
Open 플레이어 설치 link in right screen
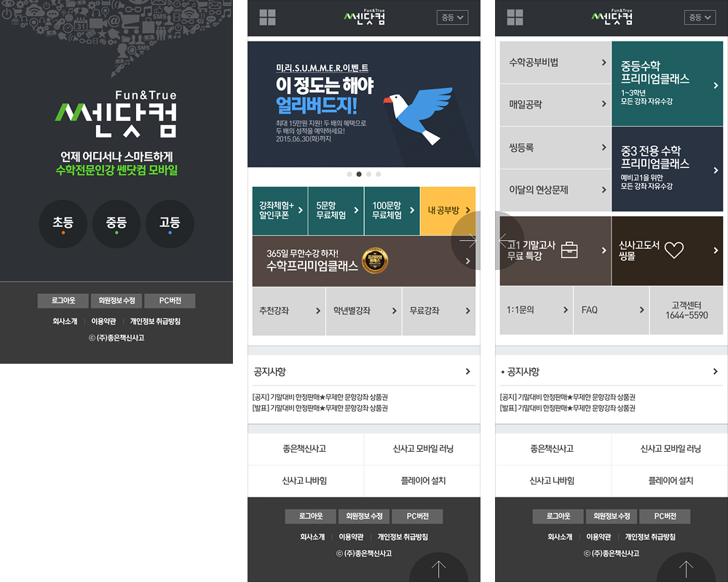[x=670, y=481]
